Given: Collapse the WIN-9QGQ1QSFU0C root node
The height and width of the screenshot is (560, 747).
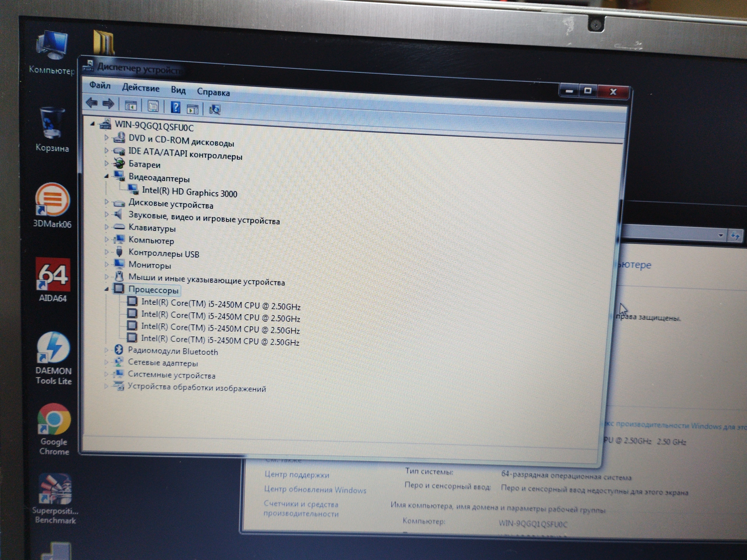Looking at the screenshot, I should [93, 124].
